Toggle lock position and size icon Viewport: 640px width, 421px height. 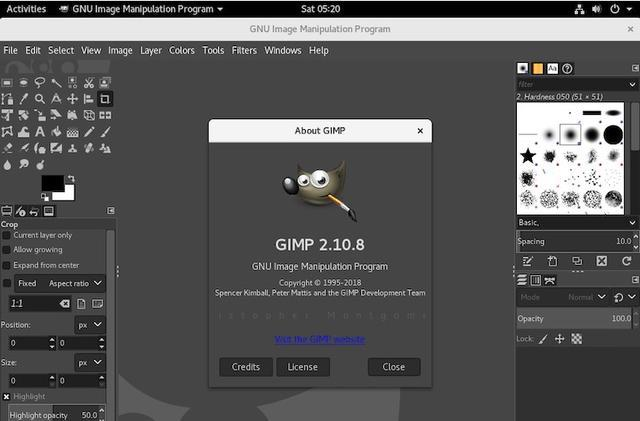[x=560, y=339]
